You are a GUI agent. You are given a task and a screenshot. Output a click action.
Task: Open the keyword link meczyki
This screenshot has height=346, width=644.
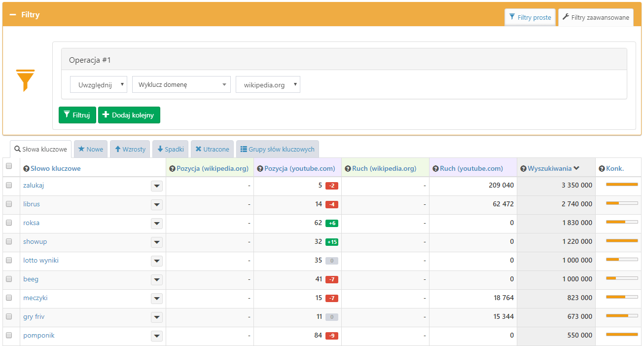click(x=36, y=298)
